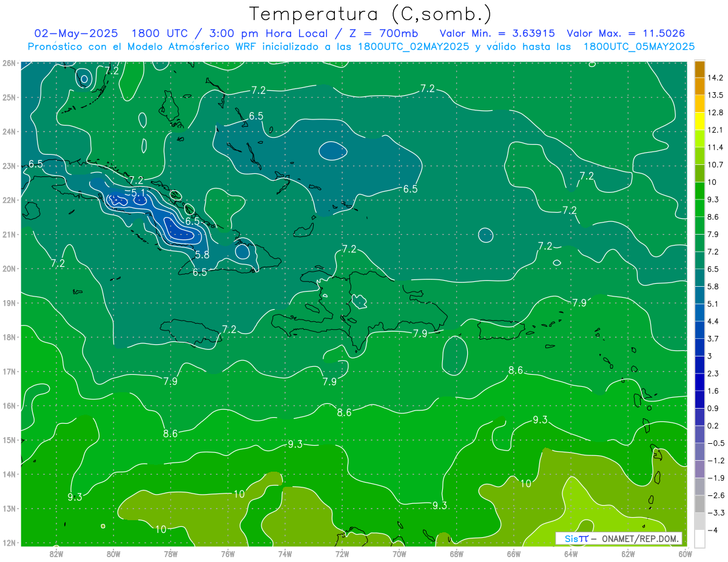Click the 1800 UTC time in the header
The width and height of the screenshot is (728, 562).
[x=159, y=33]
